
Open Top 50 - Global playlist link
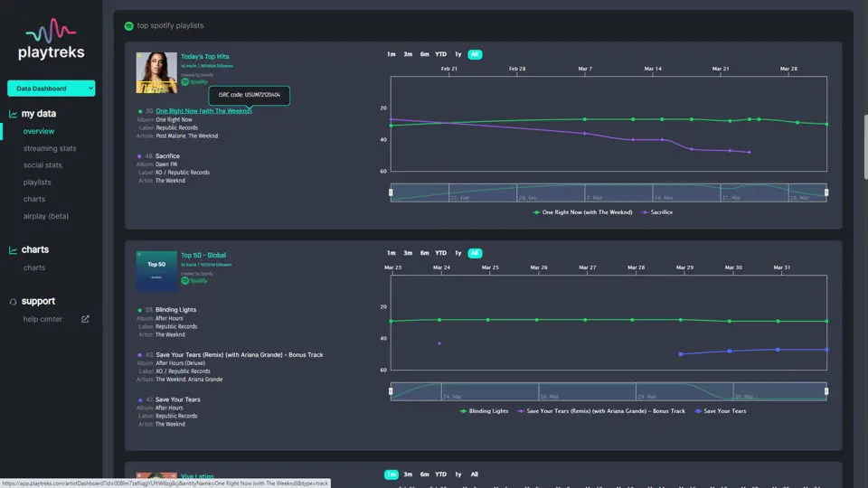click(203, 255)
